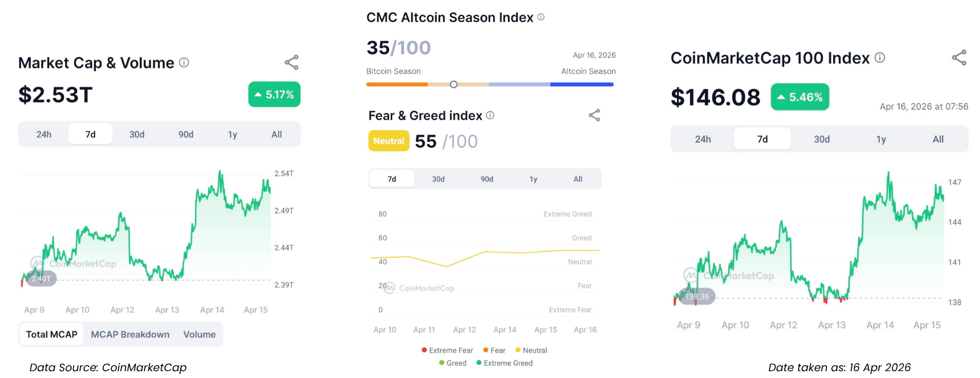Click share icon on Market Cap & Volume
This screenshot has height=378, width=980.
(x=291, y=62)
